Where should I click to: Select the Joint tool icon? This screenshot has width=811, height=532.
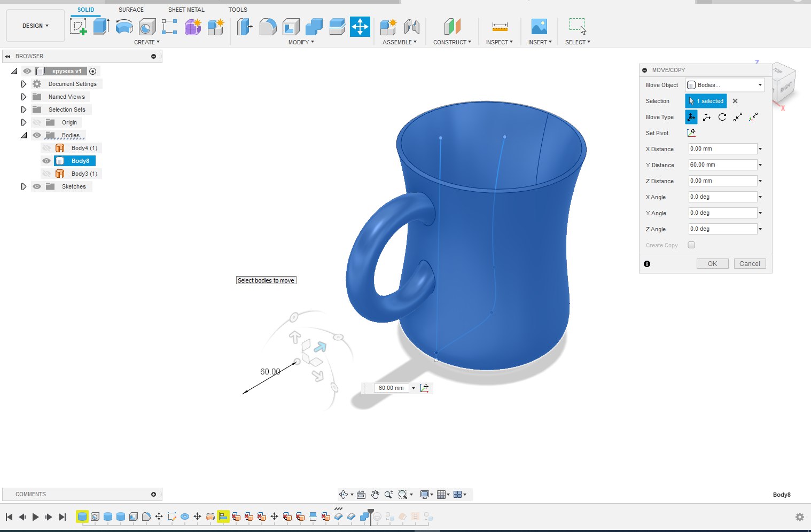[411, 26]
